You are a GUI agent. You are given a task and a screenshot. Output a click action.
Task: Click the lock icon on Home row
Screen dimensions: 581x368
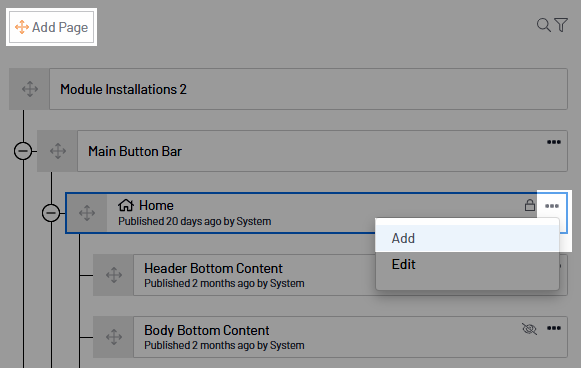pos(529,205)
